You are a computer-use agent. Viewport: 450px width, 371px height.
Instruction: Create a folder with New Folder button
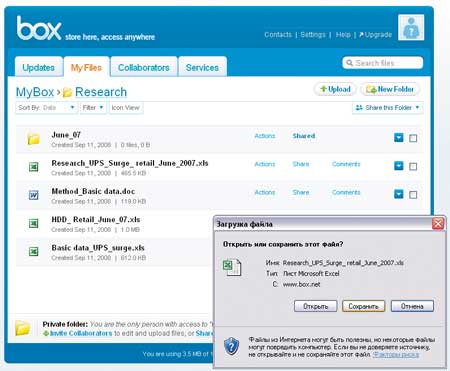click(x=390, y=89)
